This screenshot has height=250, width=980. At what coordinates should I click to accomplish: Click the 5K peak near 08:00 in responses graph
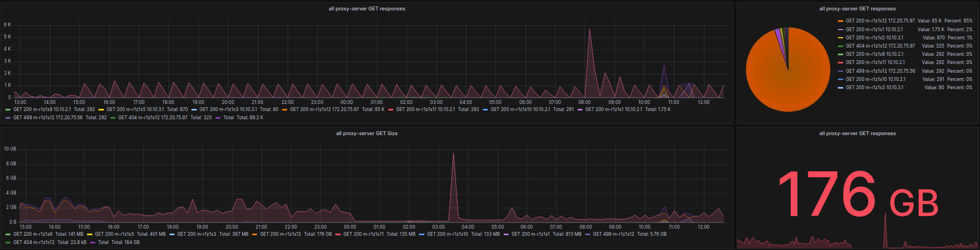[x=589, y=30]
